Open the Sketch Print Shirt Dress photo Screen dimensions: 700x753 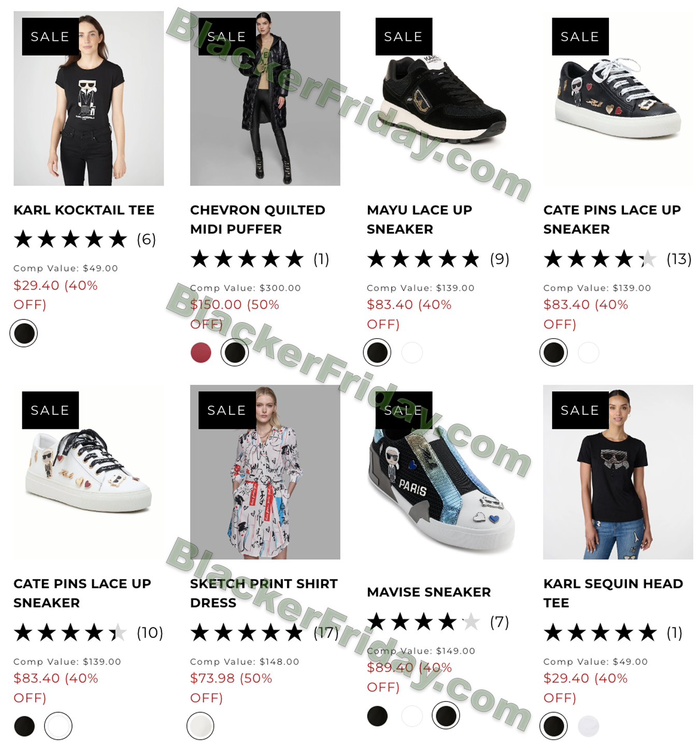pos(265,472)
